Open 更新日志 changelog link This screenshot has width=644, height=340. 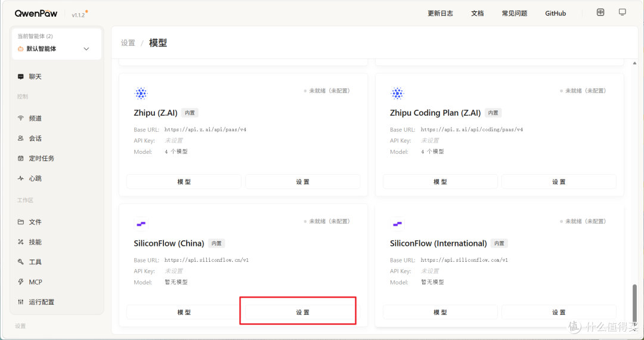pyautogui.click(x=440, y=14)
